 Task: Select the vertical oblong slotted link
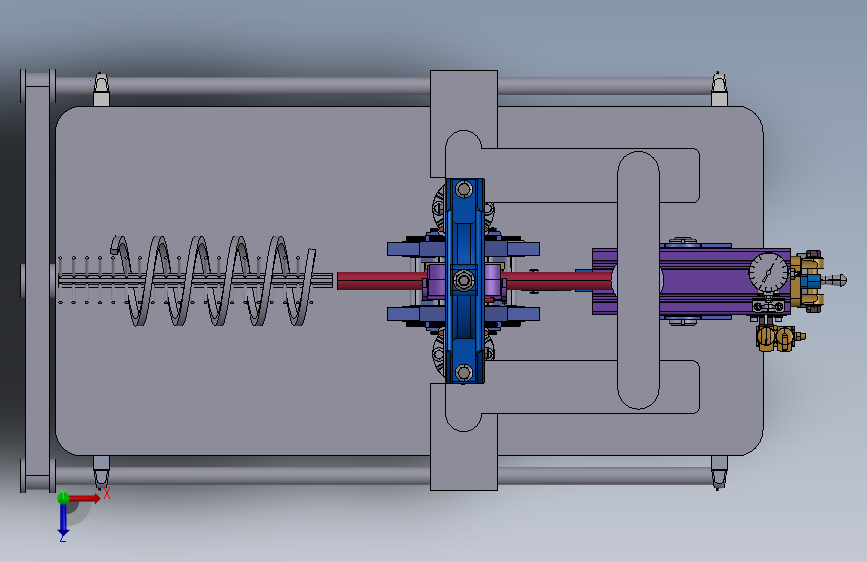tap(639, 280)
